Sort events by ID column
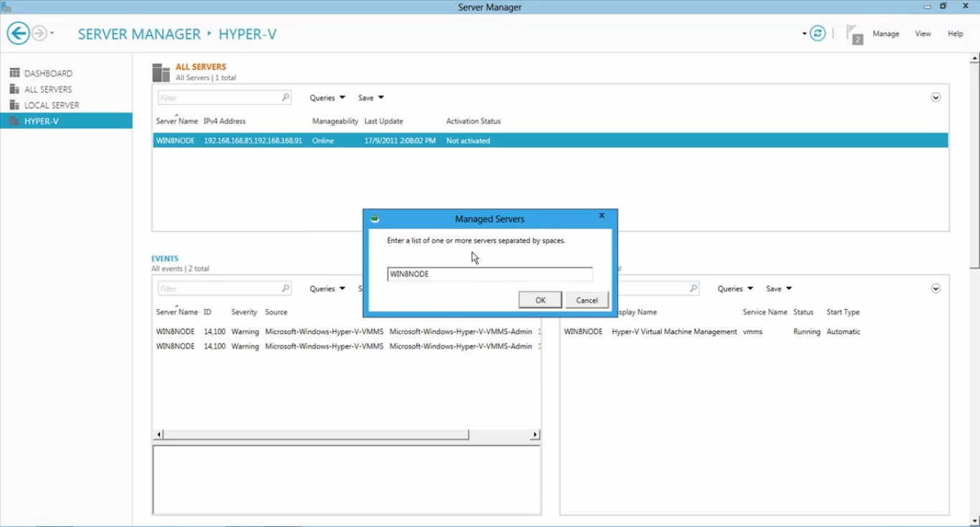The height and width of the screenshot is (527, 980). pyautogui.click(x=207, y=312)
